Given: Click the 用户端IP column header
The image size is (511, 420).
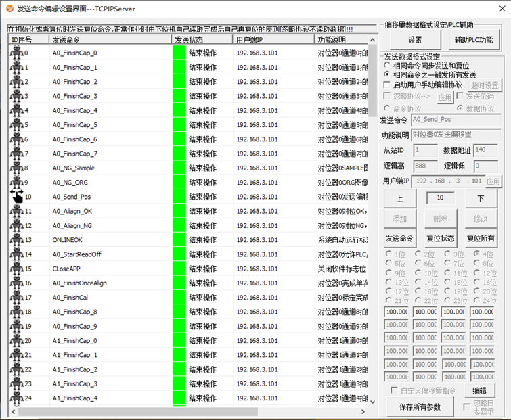Looking at the screenshot, I should click(x=273, y=40).
